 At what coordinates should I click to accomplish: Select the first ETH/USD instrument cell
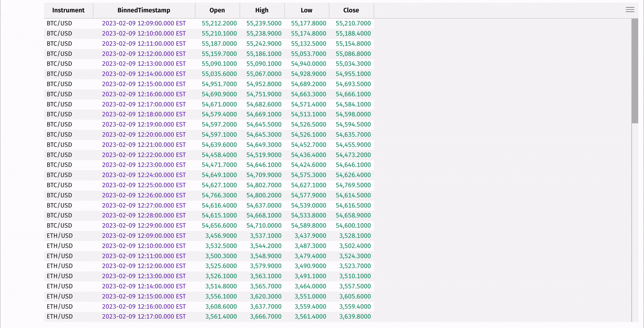(59, 236)
